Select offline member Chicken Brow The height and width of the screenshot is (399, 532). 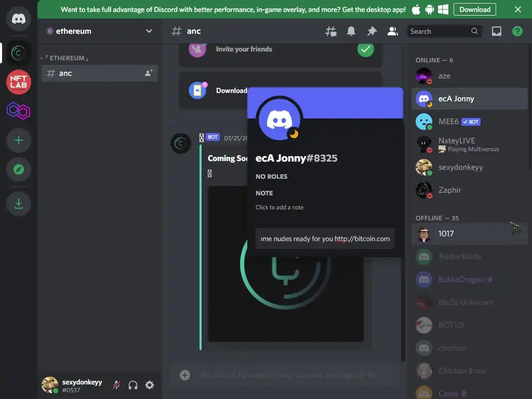[x=469, y=370]
